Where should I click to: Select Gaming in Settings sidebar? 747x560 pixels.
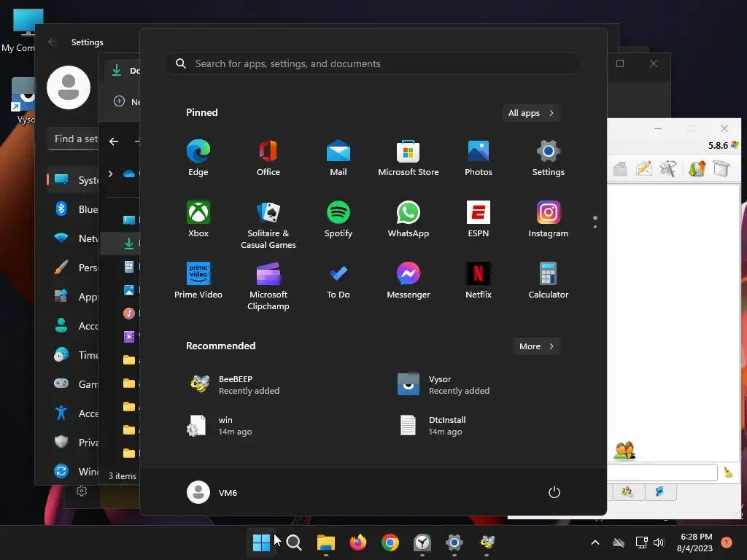(74, 384)
